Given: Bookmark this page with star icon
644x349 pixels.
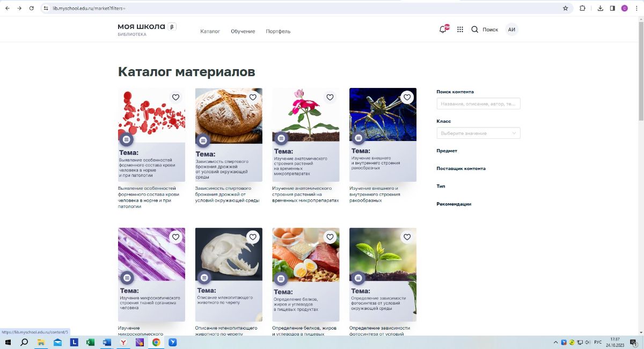Looking at the screenshot, I should click(x=565, y=8).
